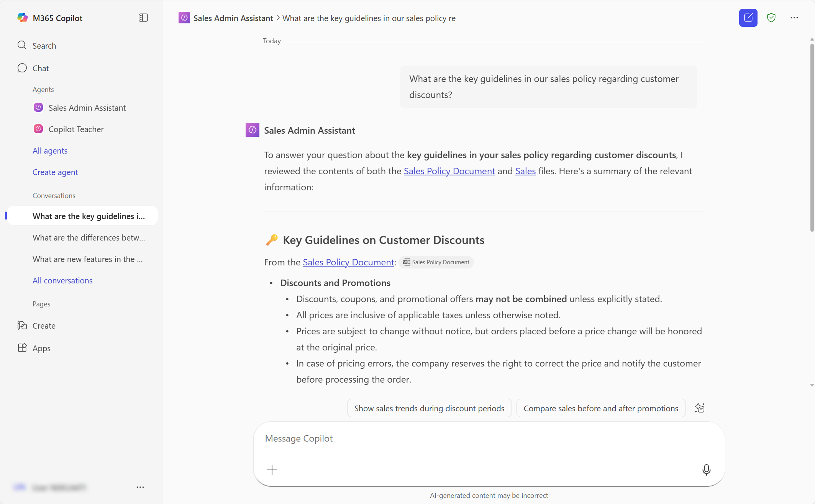Open user account options ellipsis
The height and width of the screenshot is (504, 815).
pyautogui.click(x=140, y=487)
